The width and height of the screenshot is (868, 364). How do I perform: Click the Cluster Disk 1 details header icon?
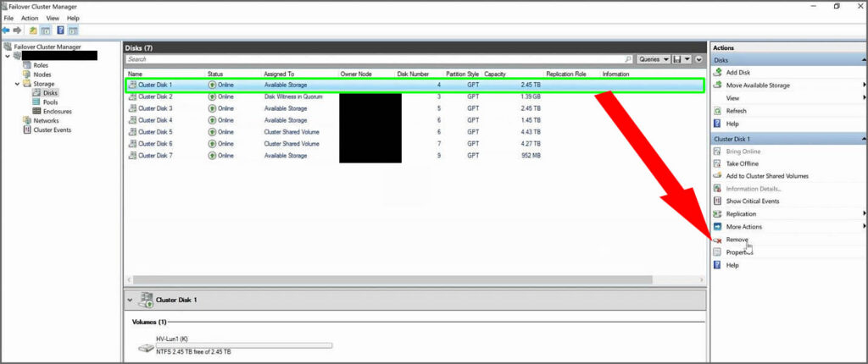tap(146, 300)
